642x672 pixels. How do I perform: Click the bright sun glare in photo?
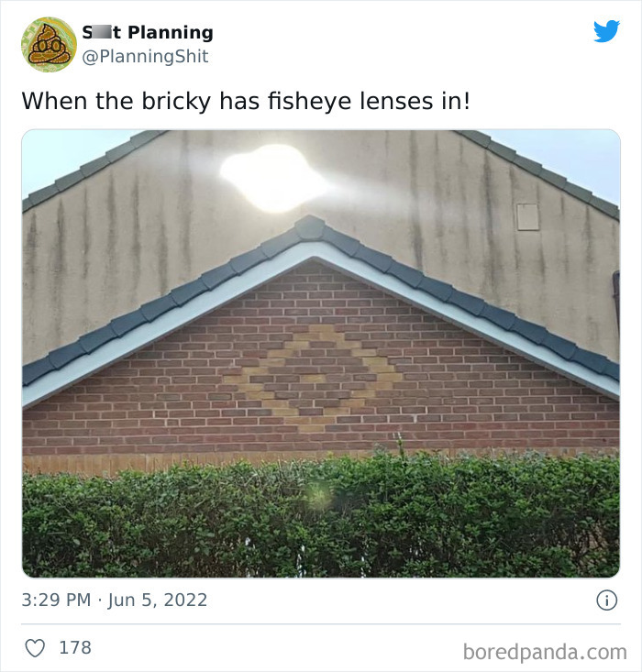coord(273,178)
